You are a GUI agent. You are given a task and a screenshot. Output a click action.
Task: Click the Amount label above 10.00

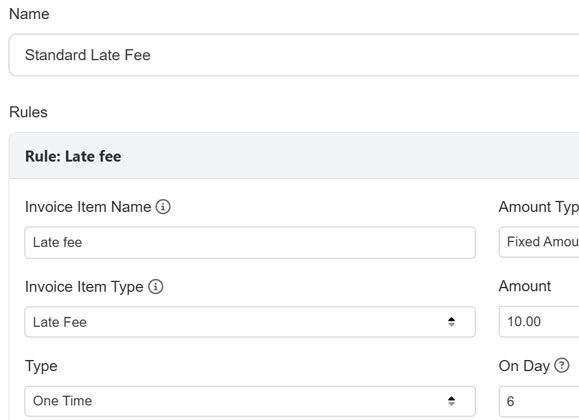[x=525, y=286]
